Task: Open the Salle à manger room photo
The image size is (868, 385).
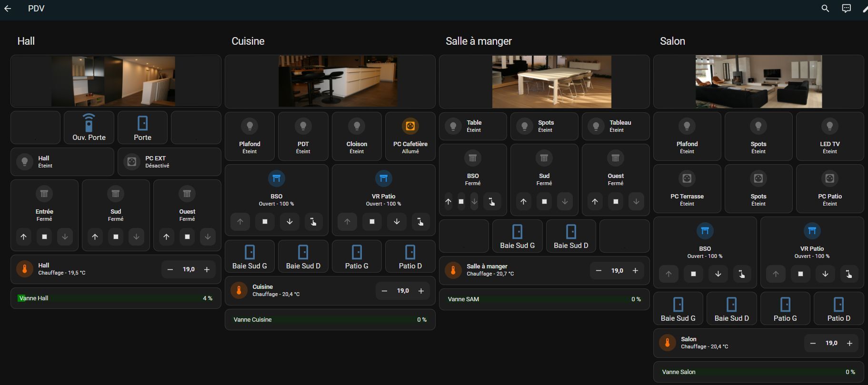Action: [552, 81]
